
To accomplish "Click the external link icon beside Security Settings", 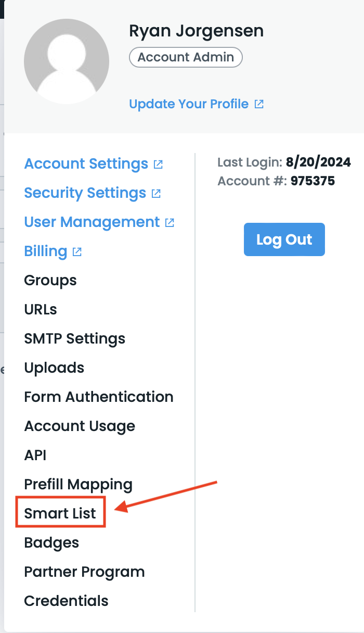I will coord(155,192).
